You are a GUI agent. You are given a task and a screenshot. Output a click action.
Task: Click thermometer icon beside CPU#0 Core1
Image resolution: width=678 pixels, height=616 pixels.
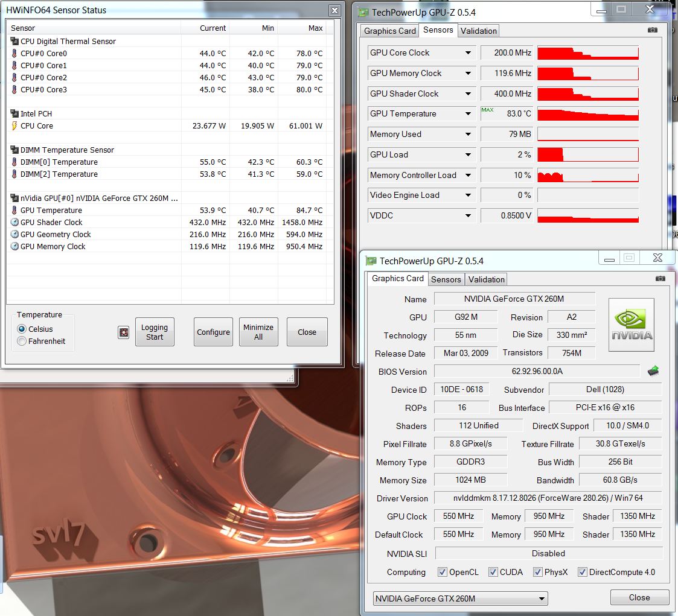14,65
